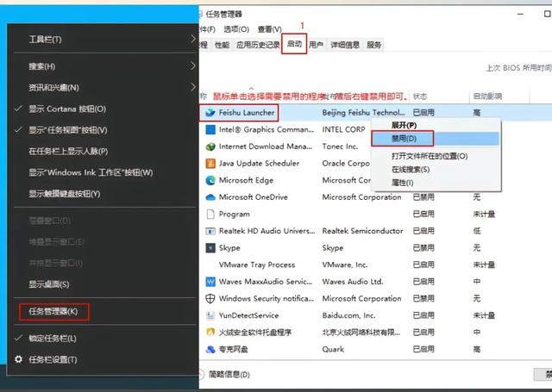Screen dimensions: 552x392
Task: Click the Microsoft Edge icon
Action: (x=210, y=180)
